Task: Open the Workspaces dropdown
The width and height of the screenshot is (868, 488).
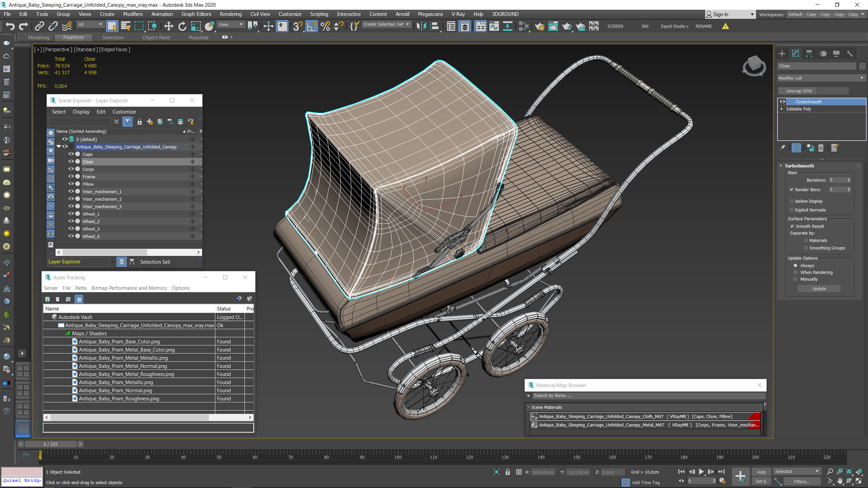Action: [826, 14]
